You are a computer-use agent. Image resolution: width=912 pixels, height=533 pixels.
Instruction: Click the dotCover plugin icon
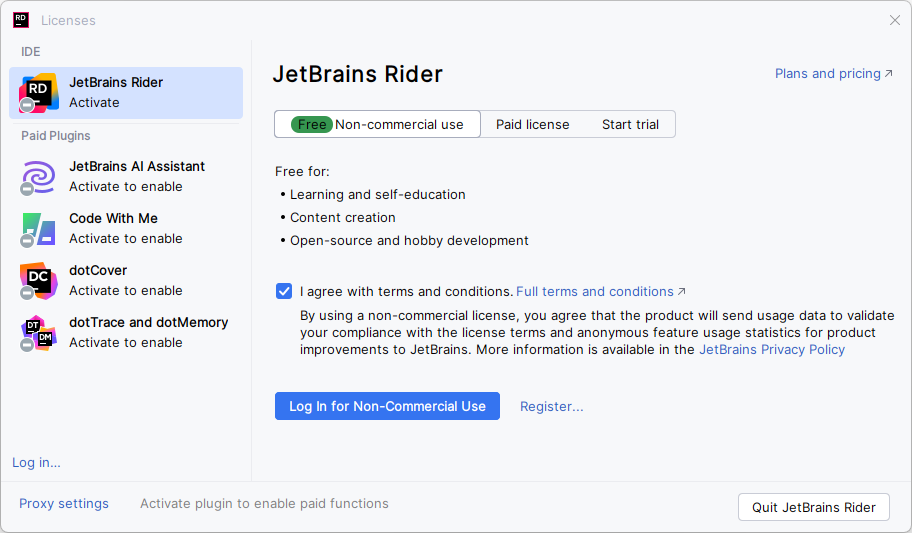tap(38, 280)
